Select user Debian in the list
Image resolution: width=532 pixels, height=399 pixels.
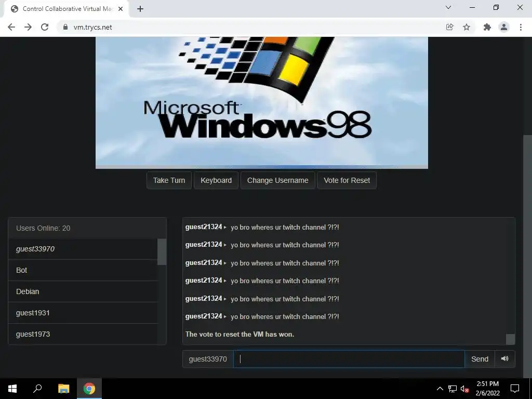[83, 292]
